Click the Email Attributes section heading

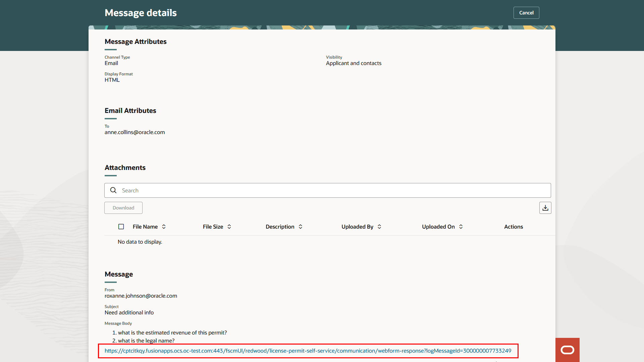click(130, 111)
